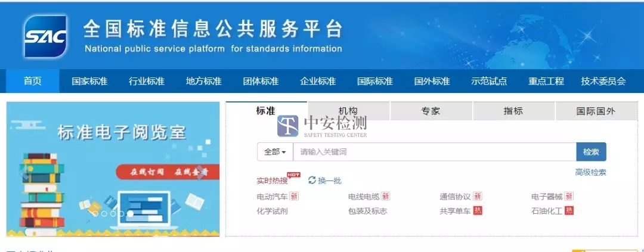Click the 共享单车 hot search keyword
Image resolution: width=644 pixels, height=252 pixels.
pyautogui.click(x=455, y=211)
